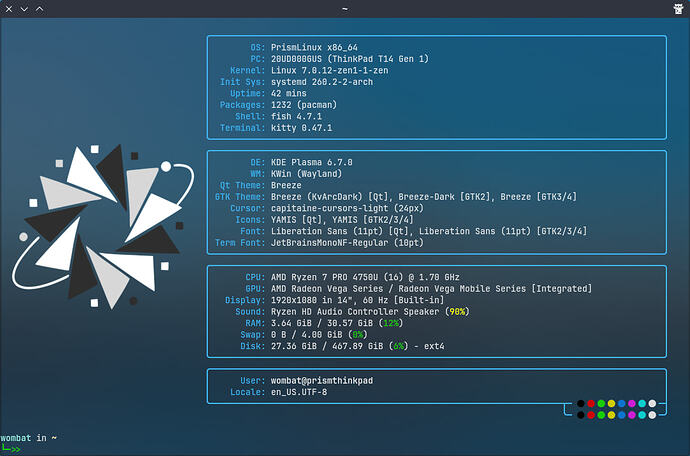The height and width of the screenshot is (456, 690).
Task: Click the "wombat in ~" shell prompt text
Action: click(29, 438)
